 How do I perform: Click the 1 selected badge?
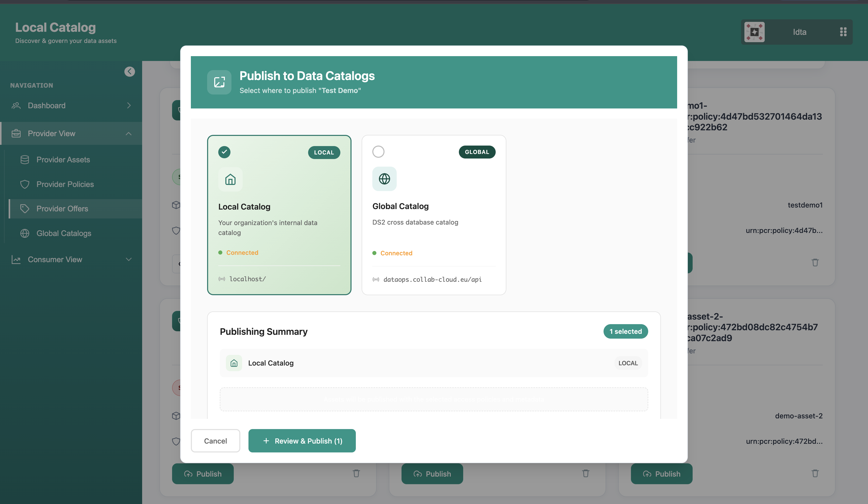(x=626, y=331)
